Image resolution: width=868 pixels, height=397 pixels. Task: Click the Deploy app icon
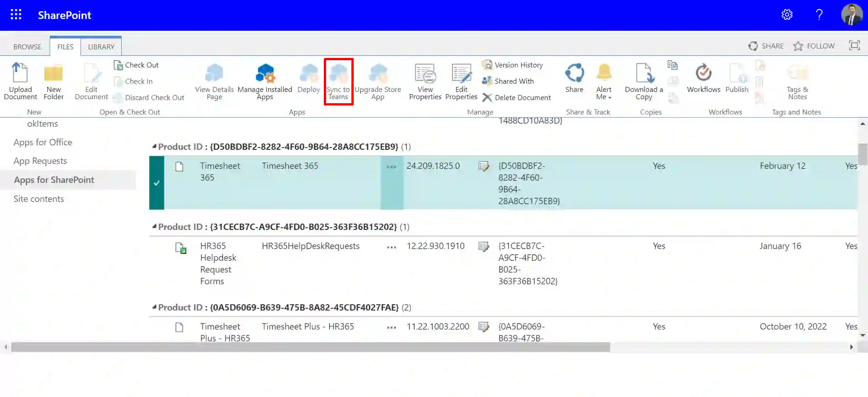(x=309, y=78)
